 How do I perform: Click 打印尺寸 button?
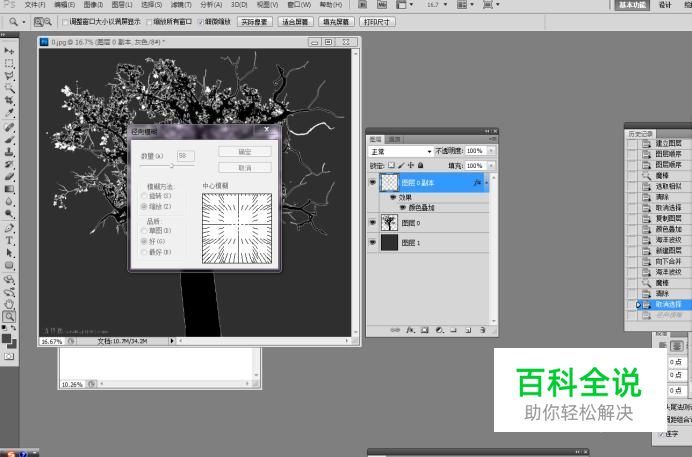[377, 22]
